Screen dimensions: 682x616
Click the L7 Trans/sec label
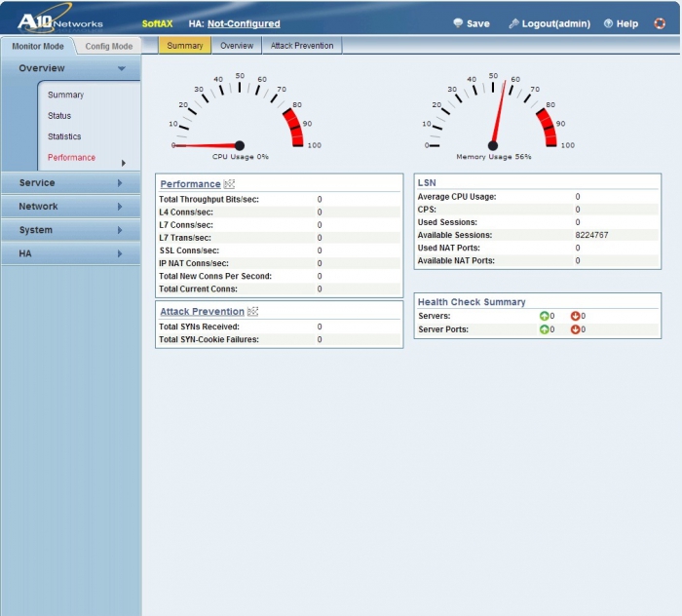click(185, 238)
